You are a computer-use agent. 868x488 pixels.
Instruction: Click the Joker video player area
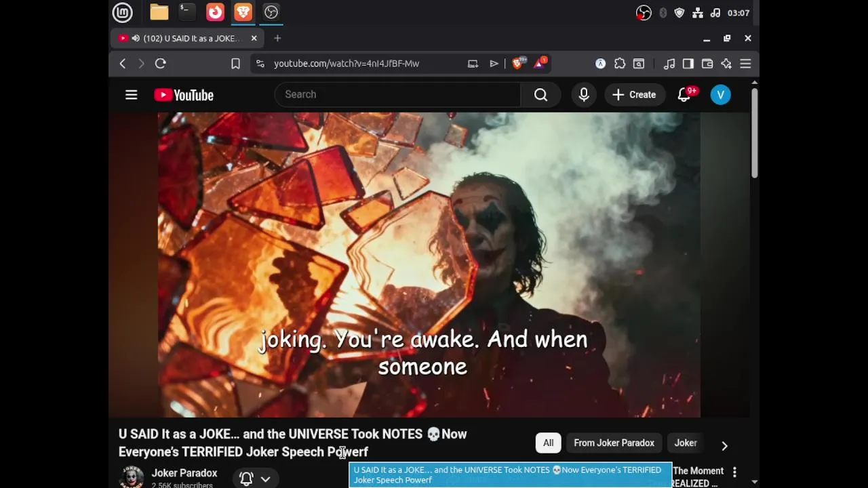point(429,264)
